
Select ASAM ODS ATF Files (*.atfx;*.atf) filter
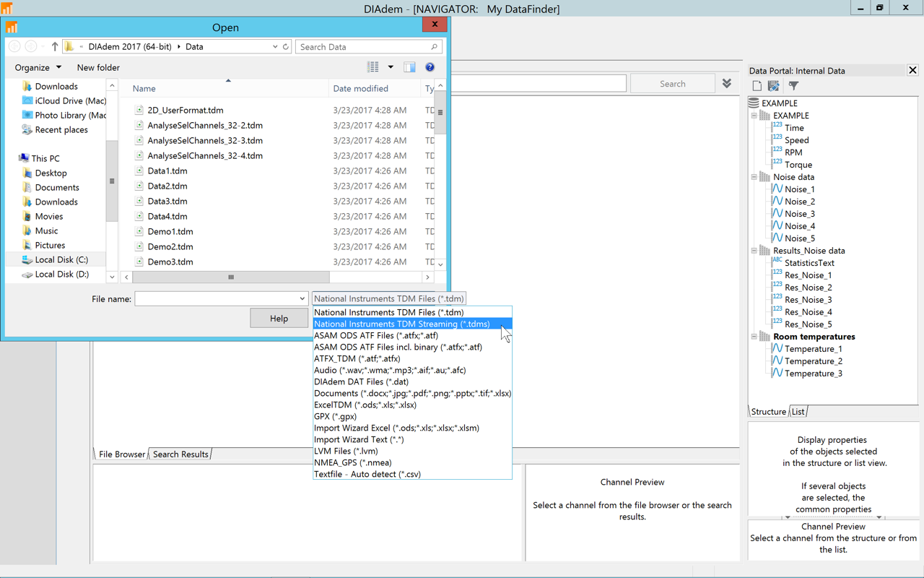(x=412, y=335)
